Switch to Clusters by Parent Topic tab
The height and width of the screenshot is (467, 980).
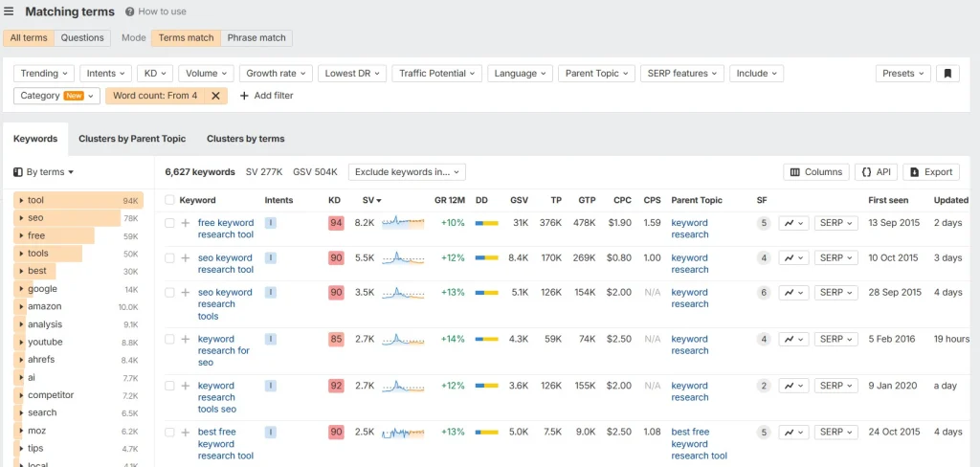[x=132, y=139]
